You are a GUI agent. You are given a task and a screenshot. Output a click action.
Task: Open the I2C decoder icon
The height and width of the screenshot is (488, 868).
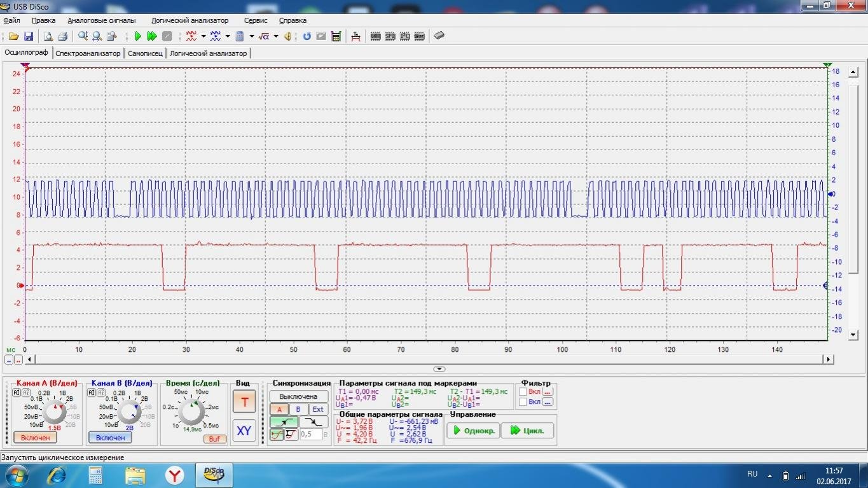coord(404,36)
